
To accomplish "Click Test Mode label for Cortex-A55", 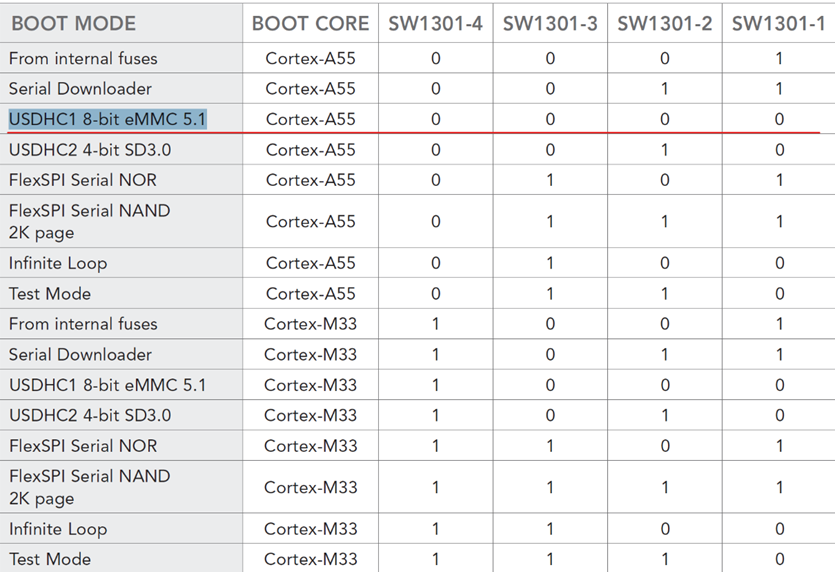I will (50, 294).
